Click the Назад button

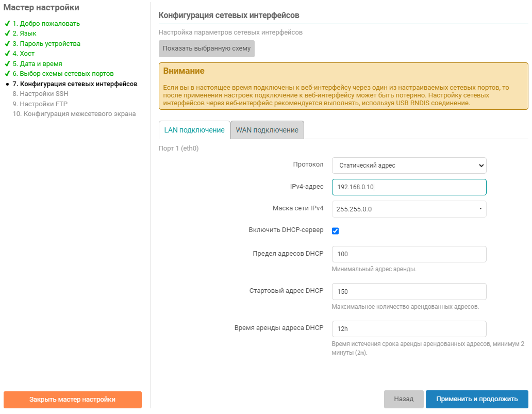click(x=404, y=399)
